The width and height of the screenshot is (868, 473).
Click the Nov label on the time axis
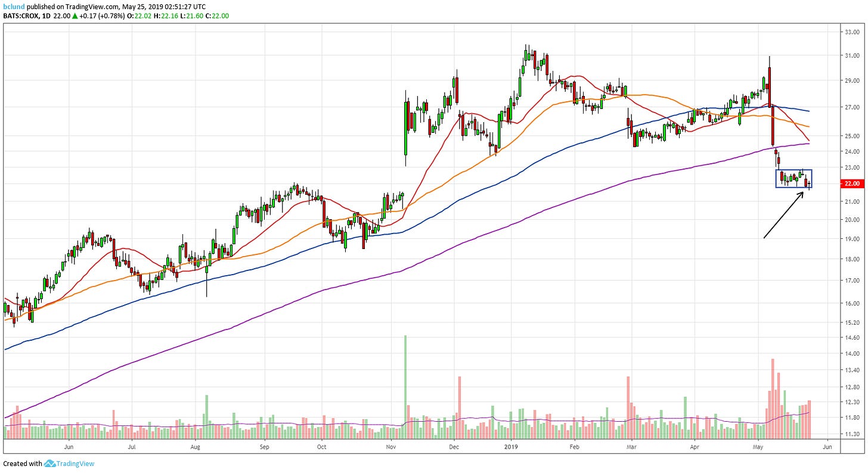(x=390, y=446)
